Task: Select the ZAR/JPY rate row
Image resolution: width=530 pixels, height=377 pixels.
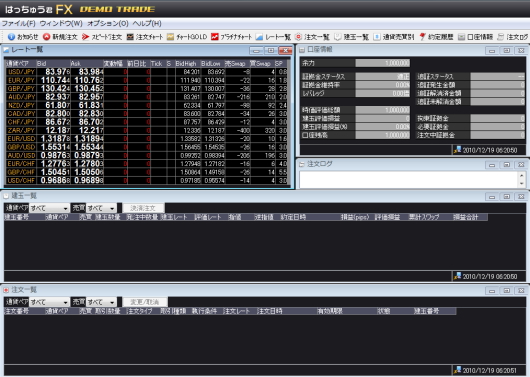Action: click(146, 130)
